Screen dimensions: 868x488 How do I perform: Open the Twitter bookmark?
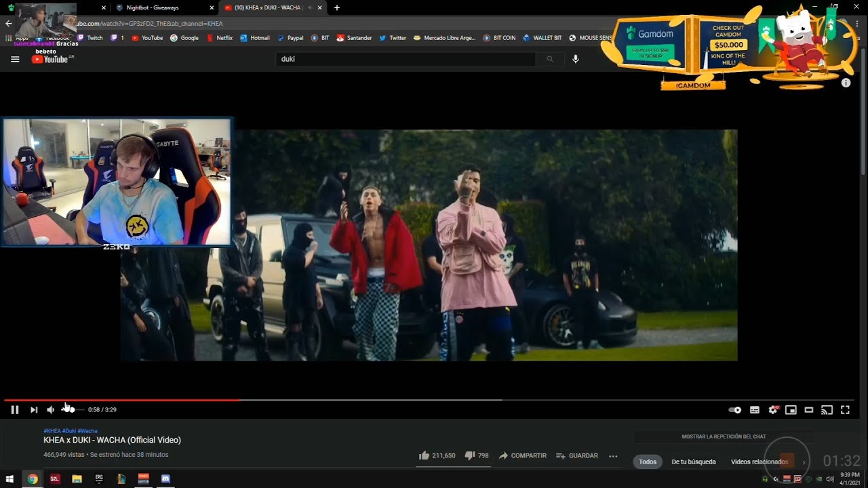click(x=393, y=38)
